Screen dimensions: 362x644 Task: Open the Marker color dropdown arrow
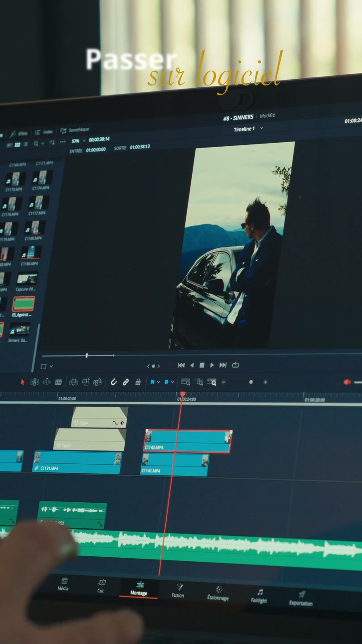point(173,382)
